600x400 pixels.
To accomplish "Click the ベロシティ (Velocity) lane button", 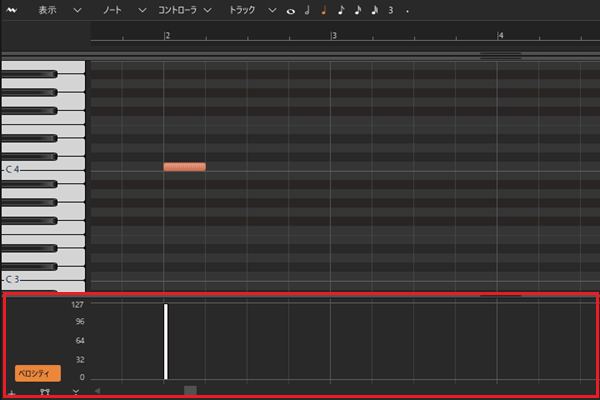I will pos(38,373).
